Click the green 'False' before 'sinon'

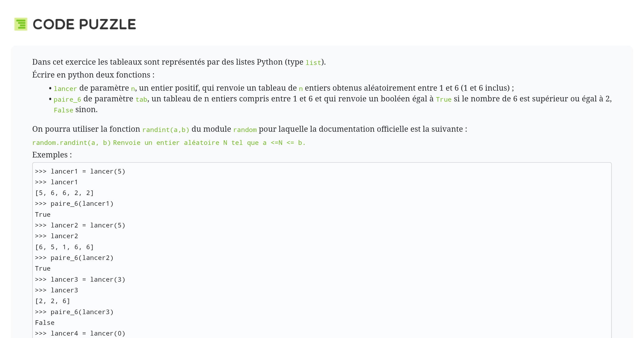[x=63, y=110]
